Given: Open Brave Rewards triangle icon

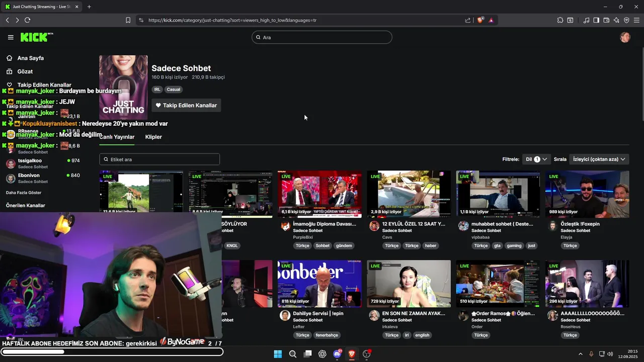Looking at the screenshot, I should 491,20.
